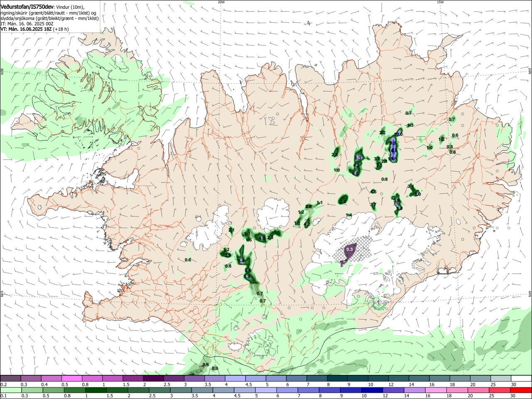Image resolution: width=532 pixels, height=399 pixels.
Task: Select the 9.8 rainfall label
Action: point(393,143)
